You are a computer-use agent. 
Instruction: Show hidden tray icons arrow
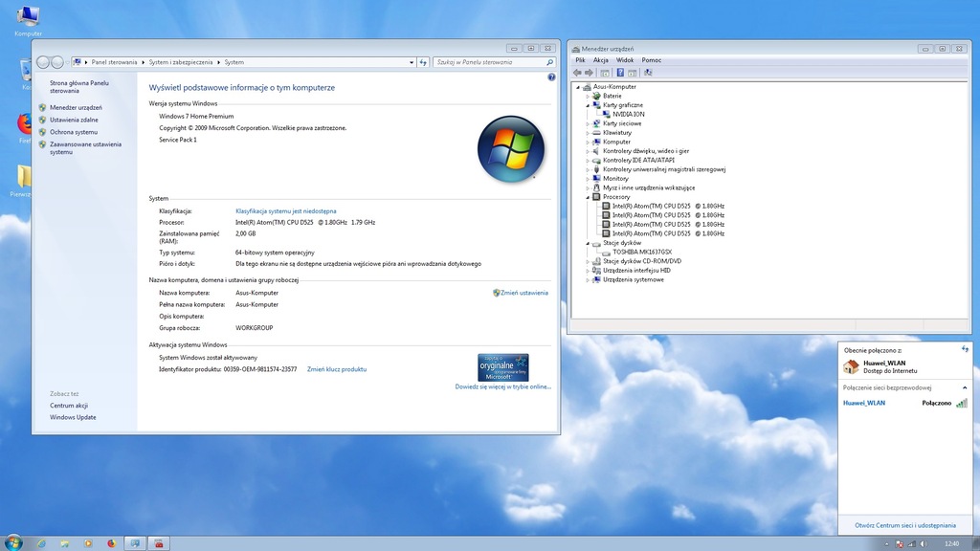click(x=886, y=544)
